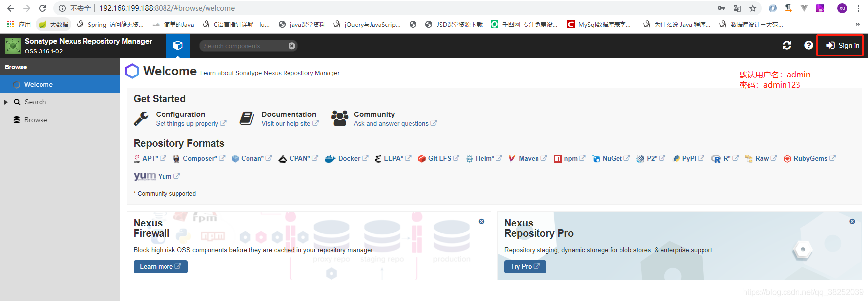
Task: Open the 大数据 bookmark folder
Action: (x=53, y=24)
